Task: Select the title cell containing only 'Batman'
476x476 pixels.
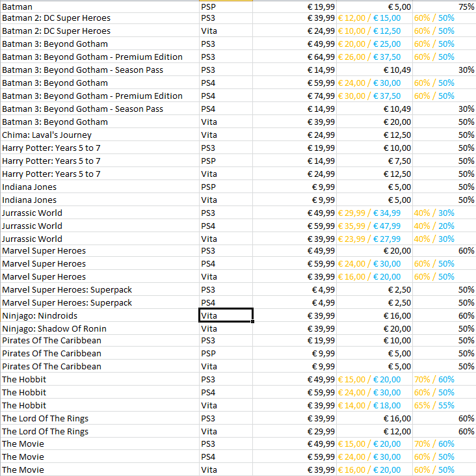Action: [x=99, y=7]
